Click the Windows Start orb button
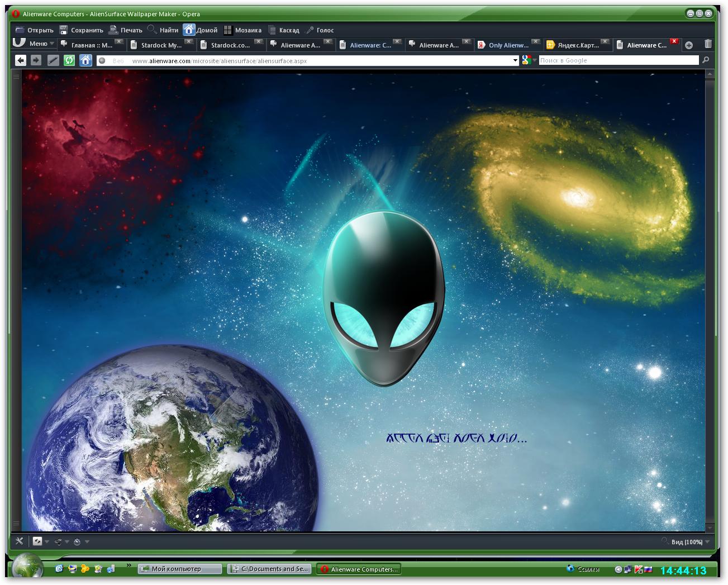Viewport: 728px width, 585px height. 27,567
